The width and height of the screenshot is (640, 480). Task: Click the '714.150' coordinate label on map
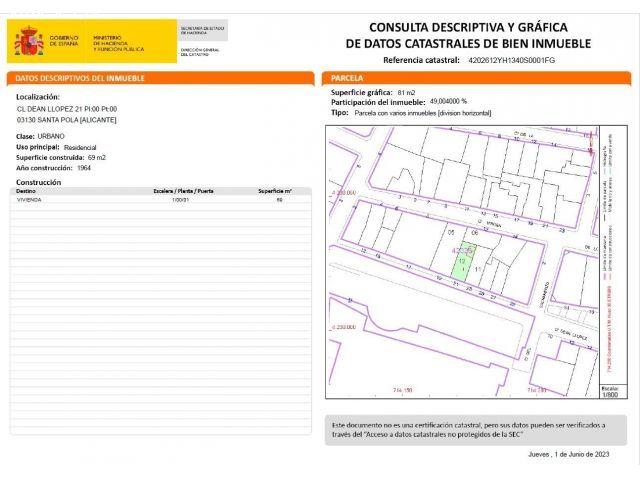pos(402,390)
